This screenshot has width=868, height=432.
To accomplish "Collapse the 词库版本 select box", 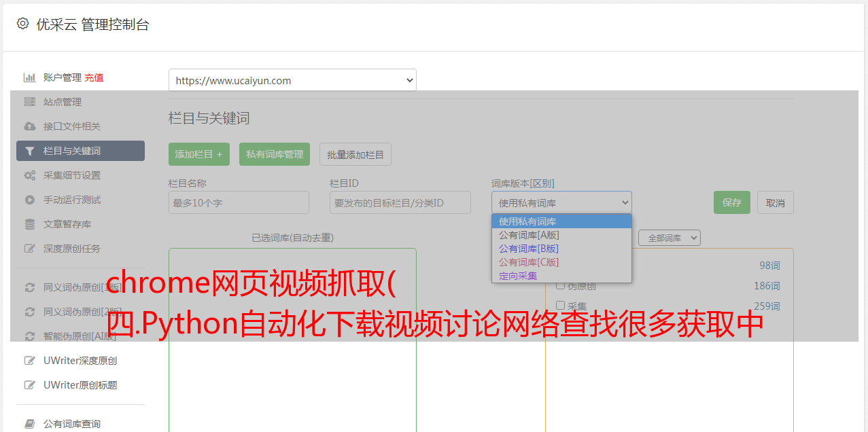I will [561, 202].
